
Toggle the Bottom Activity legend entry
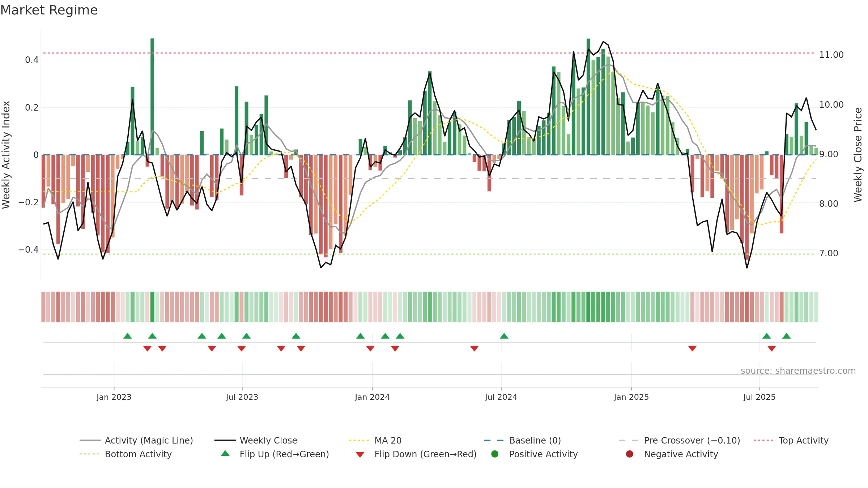tap(125, 454)
